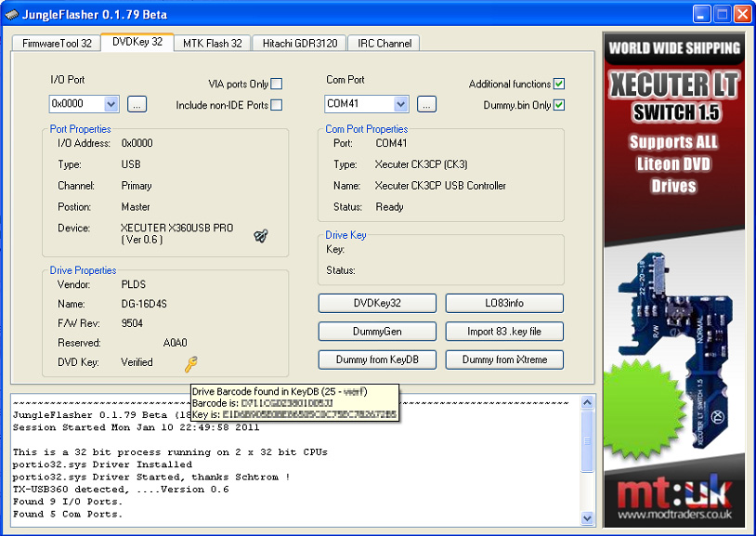Click the '0x0000' I/O Address value in Port Properties
Viewport: 756px width, 536px height.
point(137,143)
